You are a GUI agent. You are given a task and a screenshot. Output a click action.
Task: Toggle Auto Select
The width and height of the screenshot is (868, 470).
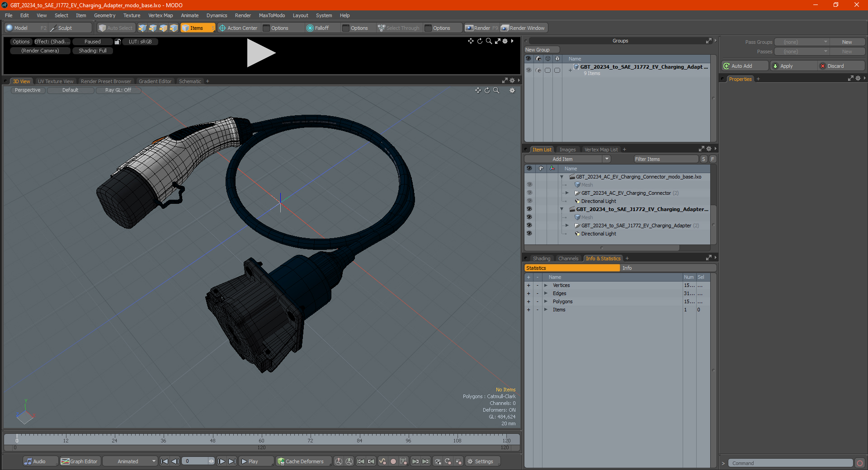tap(116, 28)
